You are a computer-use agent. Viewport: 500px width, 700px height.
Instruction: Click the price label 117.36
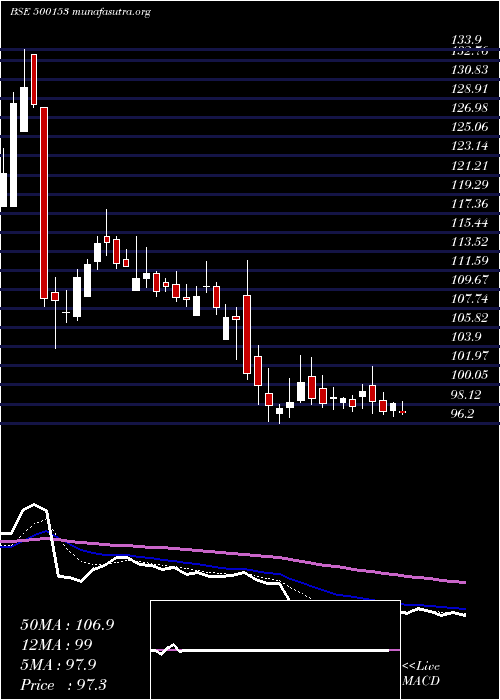[468, 204]
